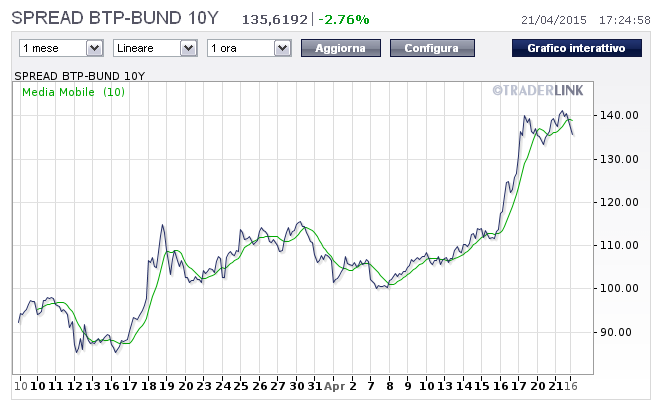
Task: Click the Aggiorna button
Action: tap(341, 48)
